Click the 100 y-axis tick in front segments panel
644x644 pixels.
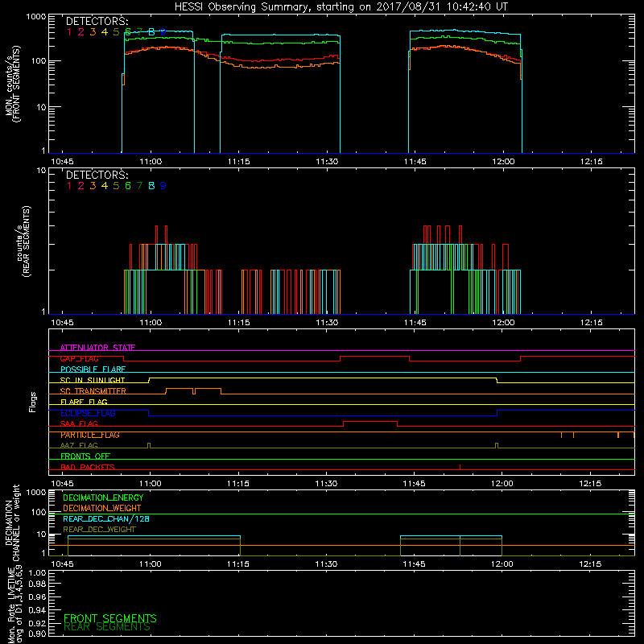coord(39,61)
